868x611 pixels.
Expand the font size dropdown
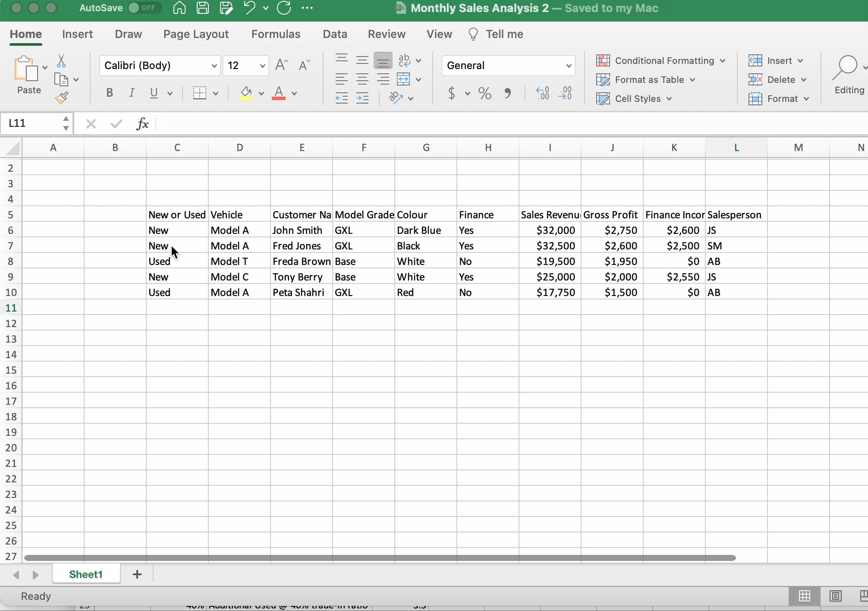click(261, 66)
